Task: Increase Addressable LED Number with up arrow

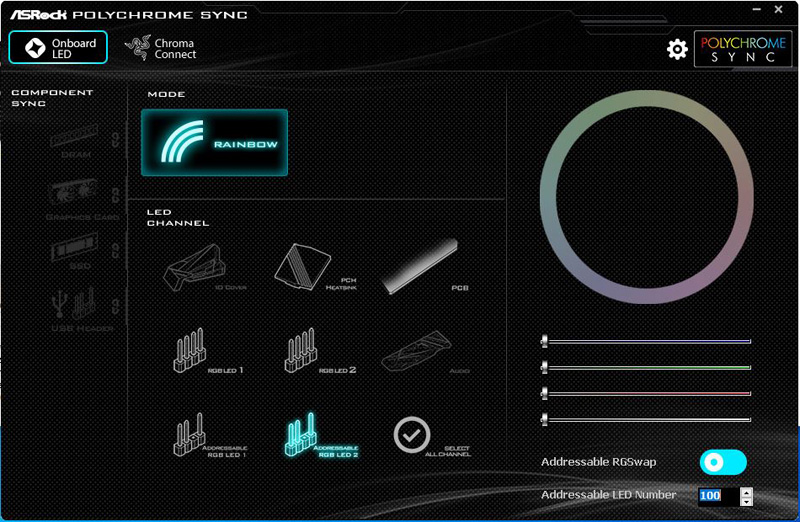Action: (746, 491)
